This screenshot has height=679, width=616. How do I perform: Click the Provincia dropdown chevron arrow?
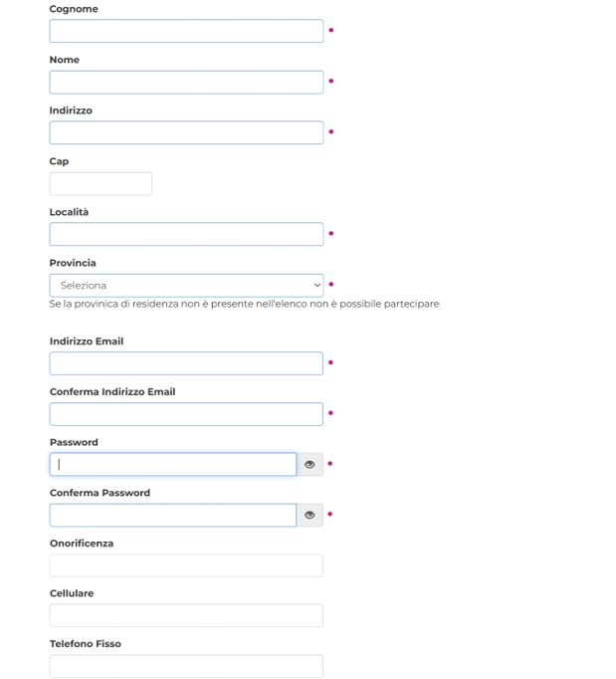(316, 286)
